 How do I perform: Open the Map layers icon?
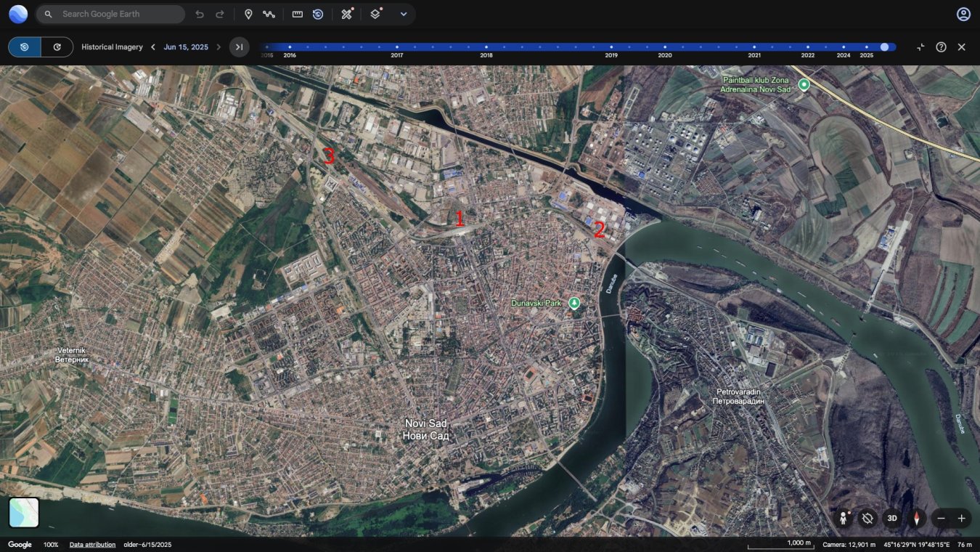[375, 15]
